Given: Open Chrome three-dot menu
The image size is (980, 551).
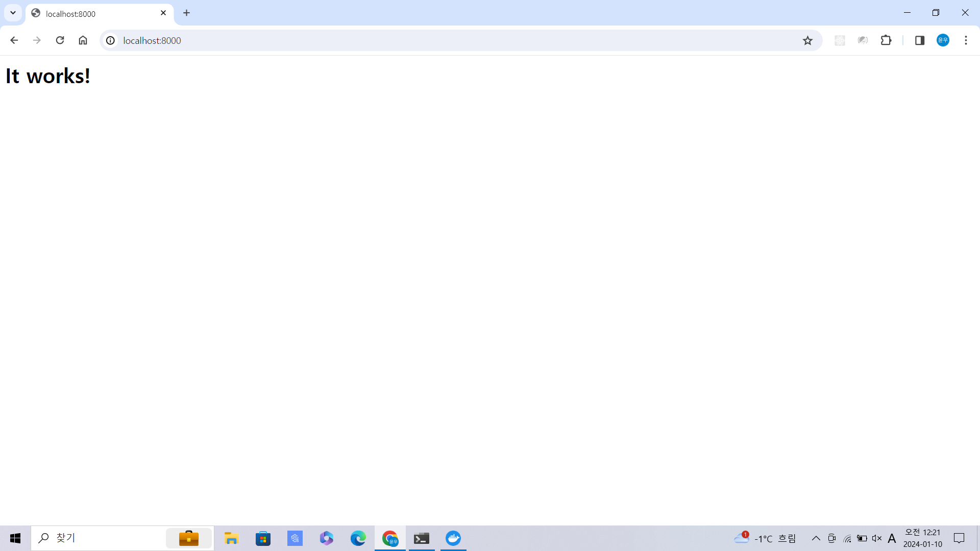Looking at the screenshot, I should coord(966,40).
